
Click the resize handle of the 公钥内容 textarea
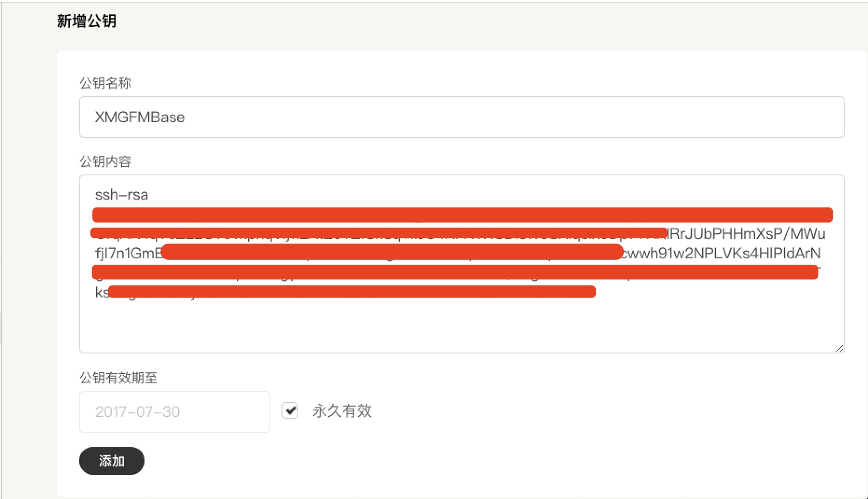(840, 348)
